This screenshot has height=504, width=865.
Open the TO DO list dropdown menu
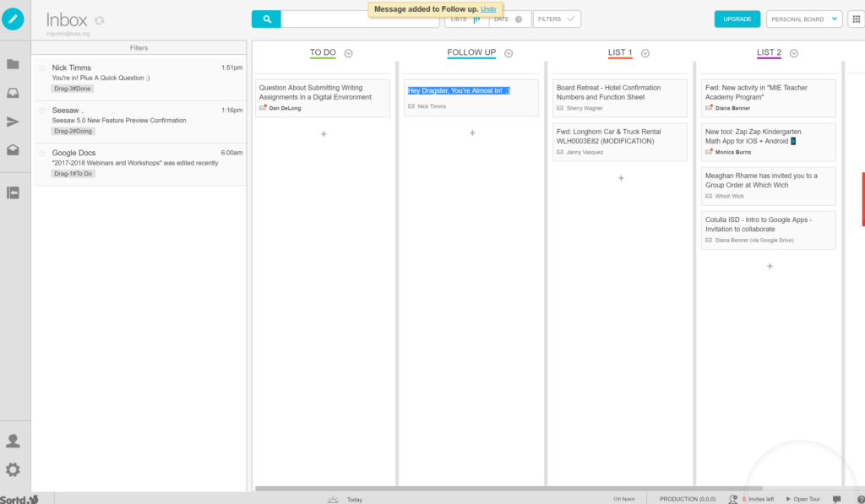[x=349, y=53]
